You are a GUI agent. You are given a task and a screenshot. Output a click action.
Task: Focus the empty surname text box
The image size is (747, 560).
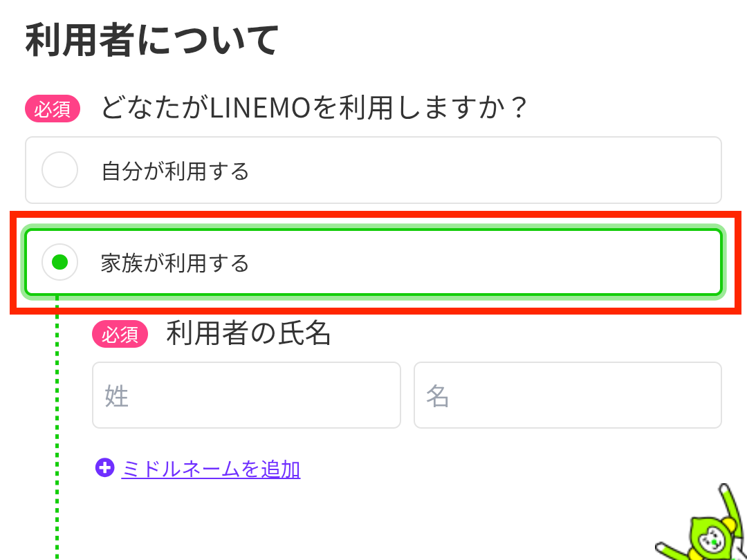246,395
